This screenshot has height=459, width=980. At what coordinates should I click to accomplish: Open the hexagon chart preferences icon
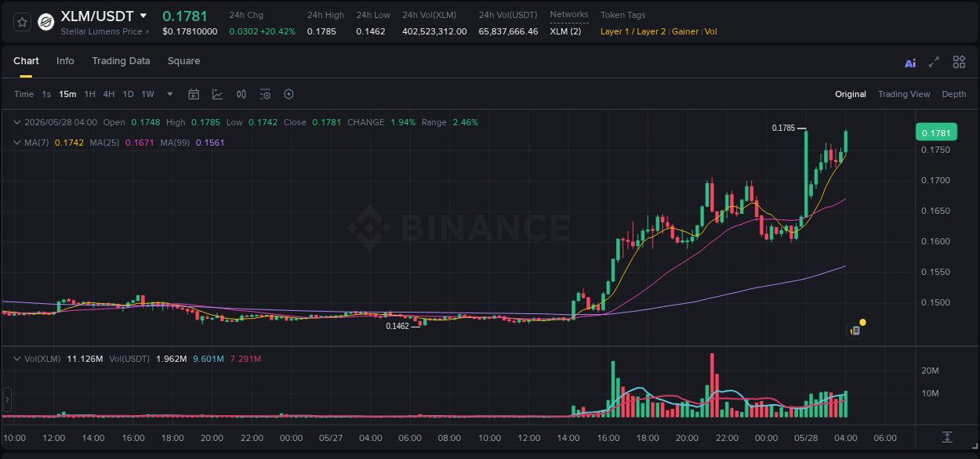[x=289, y=94]
